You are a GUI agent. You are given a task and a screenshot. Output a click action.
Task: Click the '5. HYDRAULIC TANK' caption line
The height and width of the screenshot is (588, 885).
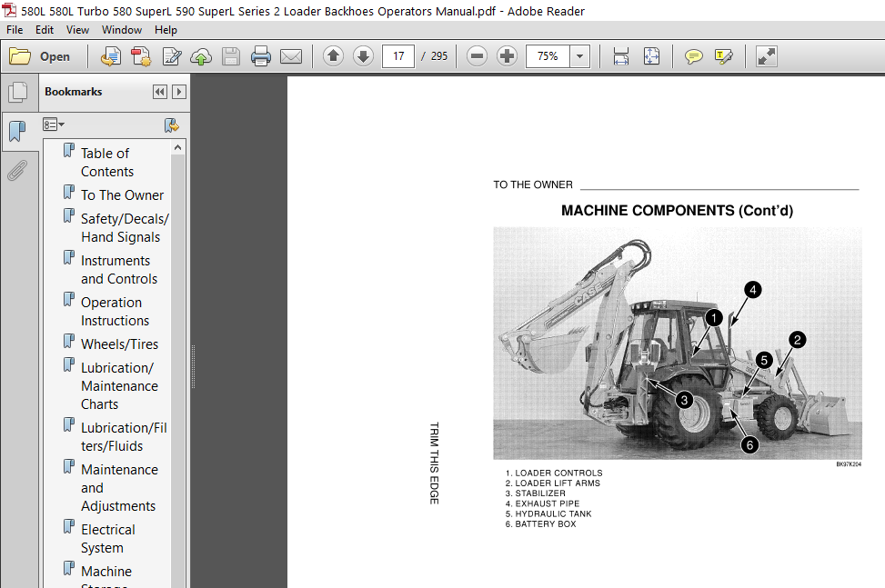[548, 513]
